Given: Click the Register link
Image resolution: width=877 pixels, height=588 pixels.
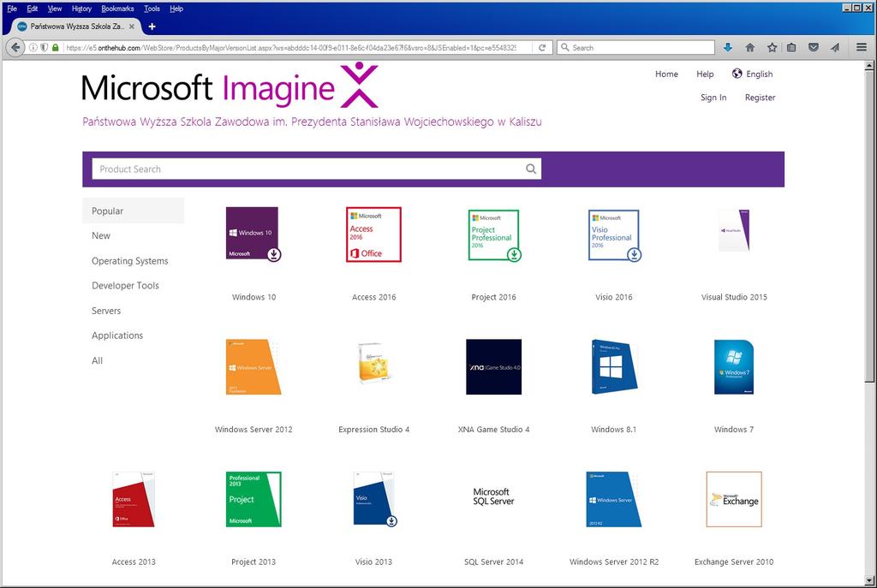Looking at the screenshot, I should pos(760,98).
